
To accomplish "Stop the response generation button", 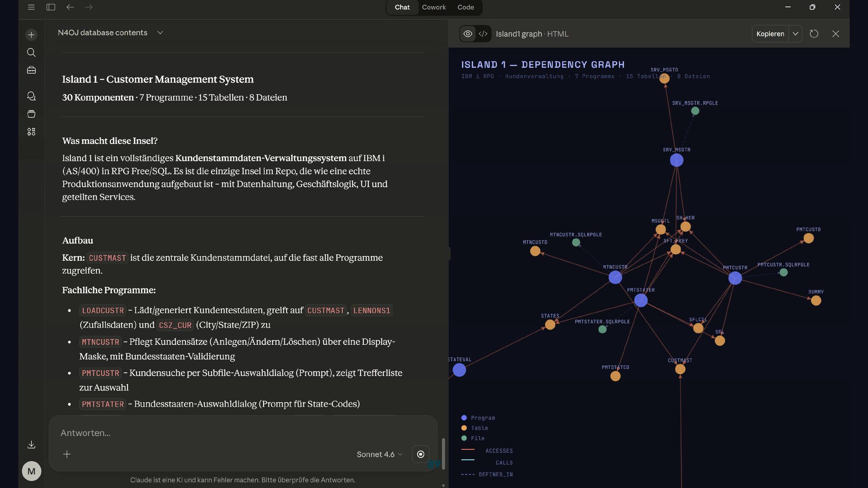I will [420, 454].
